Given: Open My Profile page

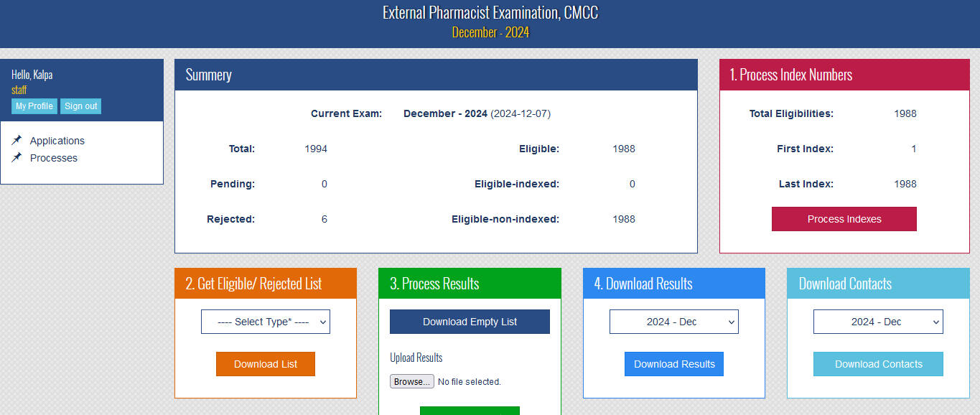Looking at the screenshot, I should tap(34, 106).
